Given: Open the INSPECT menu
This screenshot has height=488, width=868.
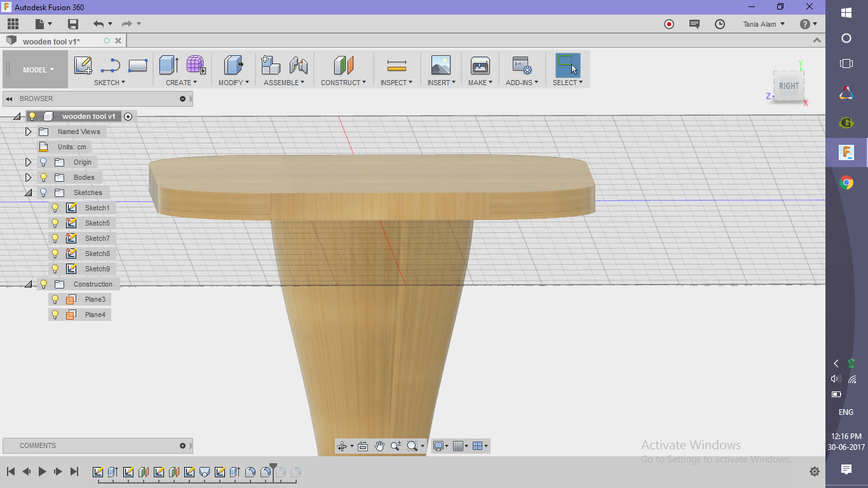Looking at the screenshot, I should click(x=397, y=83).
